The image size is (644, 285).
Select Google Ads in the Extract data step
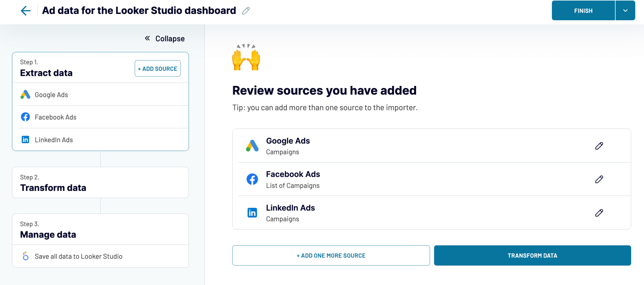pyautogui.click(x=100, y=94)
